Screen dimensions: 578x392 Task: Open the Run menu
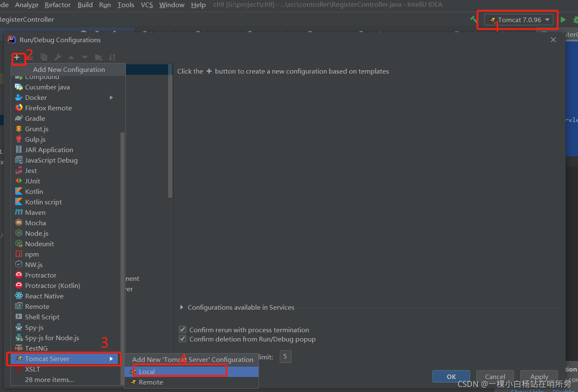click(x=105, y=5)
